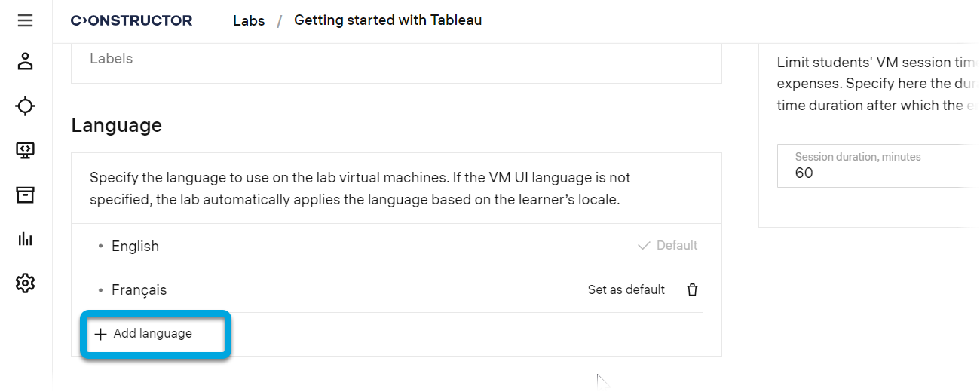The image size is (980, 392).
Task: Click the Default checkmark for English
Action: coord(644,246)
